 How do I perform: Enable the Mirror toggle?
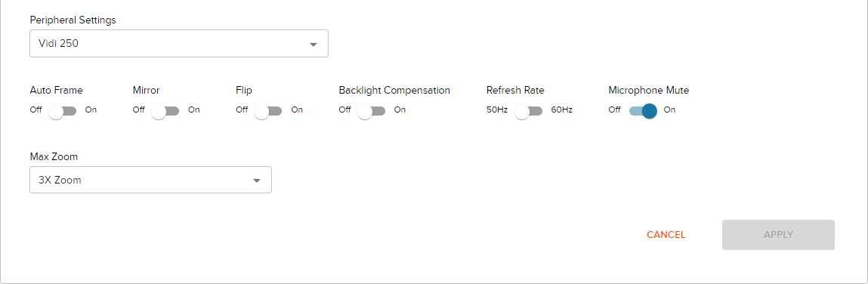point(165,111)
